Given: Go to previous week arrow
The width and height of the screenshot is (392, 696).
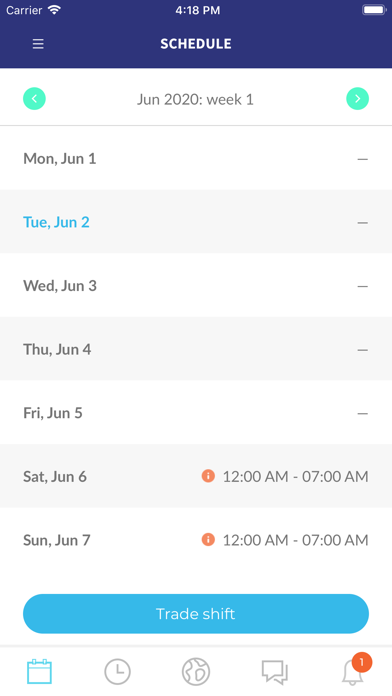Looking at the screenshot, I should tap(34, 99).
